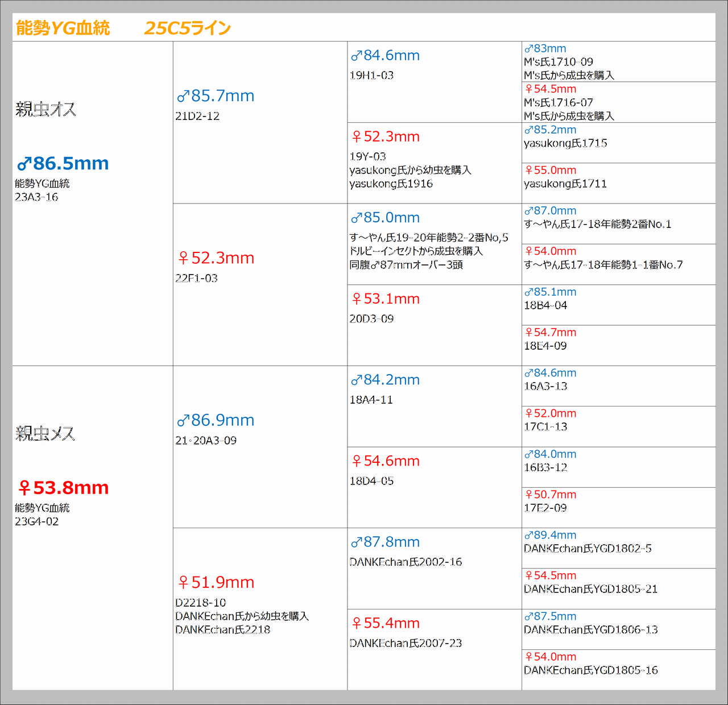Click the ♀50.7mm size value

click(x=550, y=495)
